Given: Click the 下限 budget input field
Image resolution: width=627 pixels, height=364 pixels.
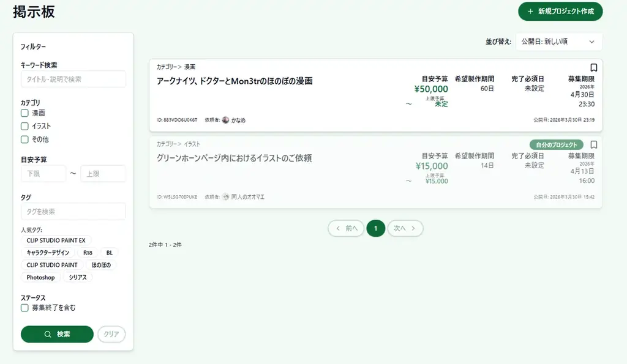Looking at the screenshot, I should (x=43, y=174).
